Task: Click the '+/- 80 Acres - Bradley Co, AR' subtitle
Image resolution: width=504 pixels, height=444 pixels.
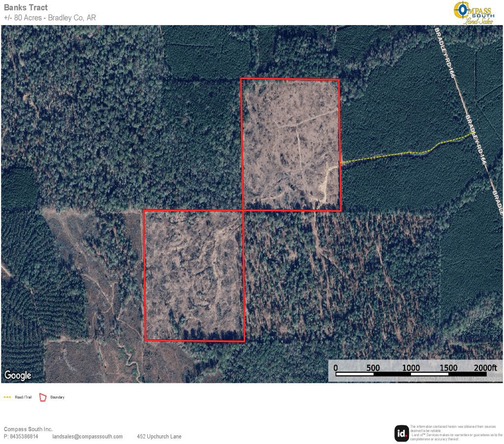Action: coord(50,18)
